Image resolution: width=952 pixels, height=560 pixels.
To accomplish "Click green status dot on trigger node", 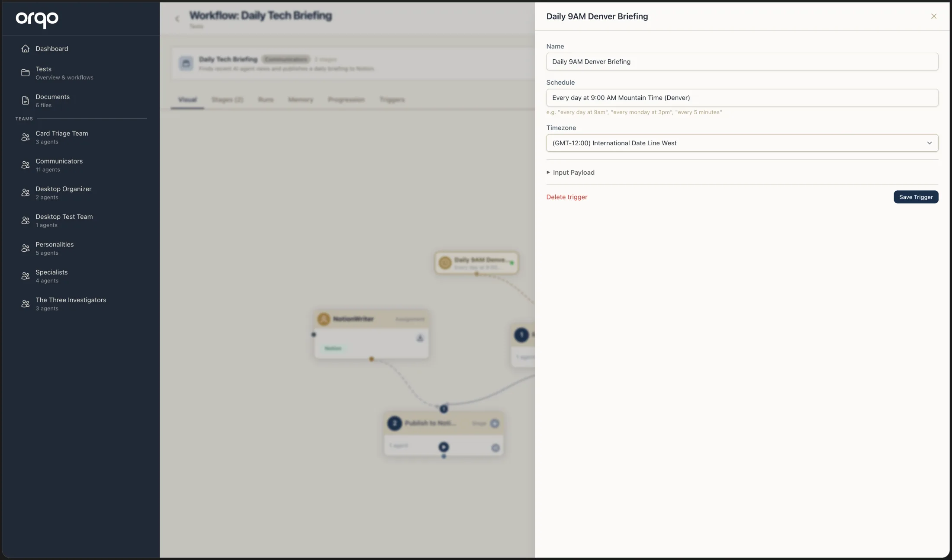I will point(512,262).
